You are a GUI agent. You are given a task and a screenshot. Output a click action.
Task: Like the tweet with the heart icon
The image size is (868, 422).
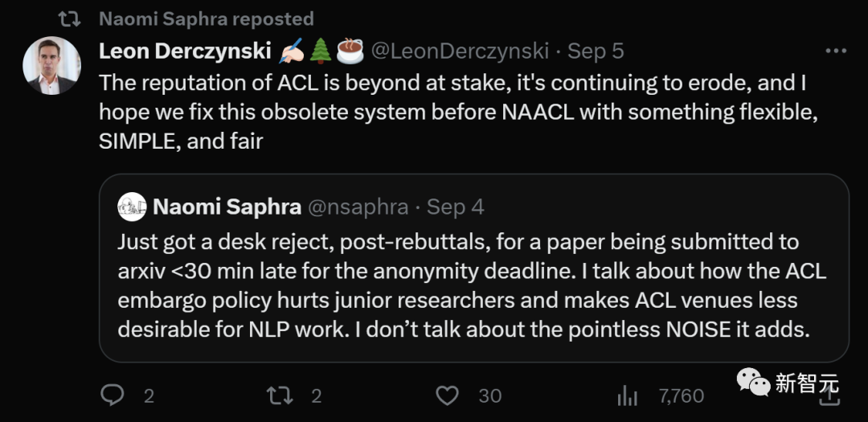pos(447,395)
